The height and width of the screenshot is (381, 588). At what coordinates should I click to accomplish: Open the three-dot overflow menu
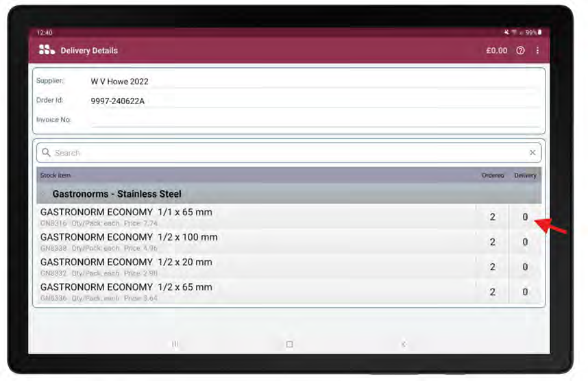click(x=537, y=51)
